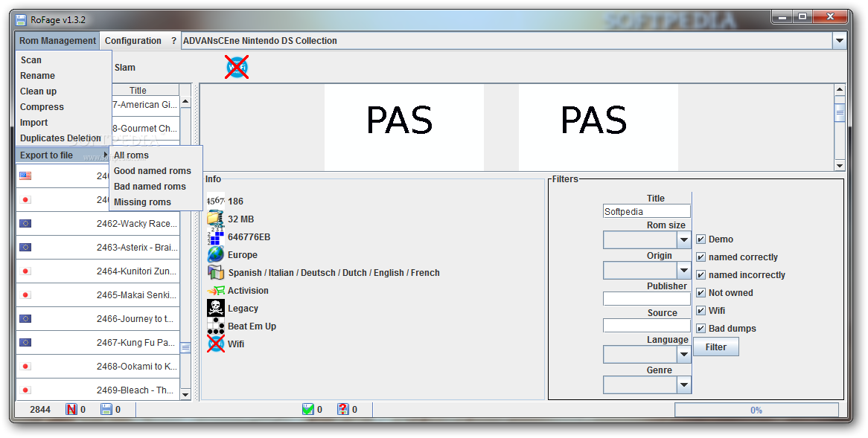Click the rom list scroll down arrow
The width and height of the screenshot is (868, 438).
click(185, 394)
